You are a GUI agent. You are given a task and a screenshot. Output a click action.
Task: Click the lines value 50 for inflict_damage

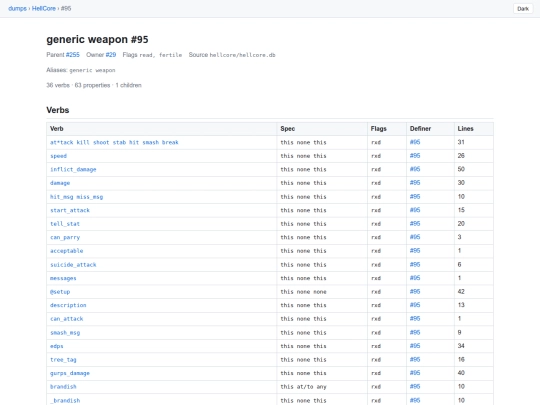pyautogui.click(x=461, y=169)
